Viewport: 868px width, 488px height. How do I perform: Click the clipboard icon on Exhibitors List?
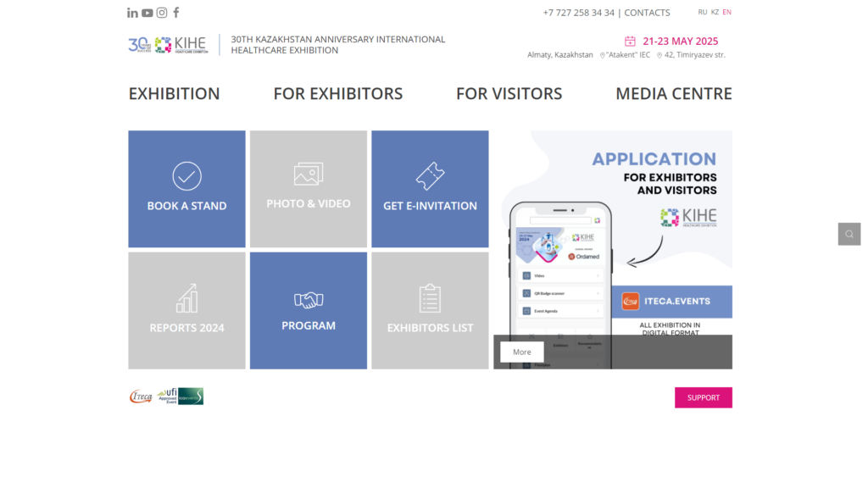pyautogui.click(x=430, y=298)
